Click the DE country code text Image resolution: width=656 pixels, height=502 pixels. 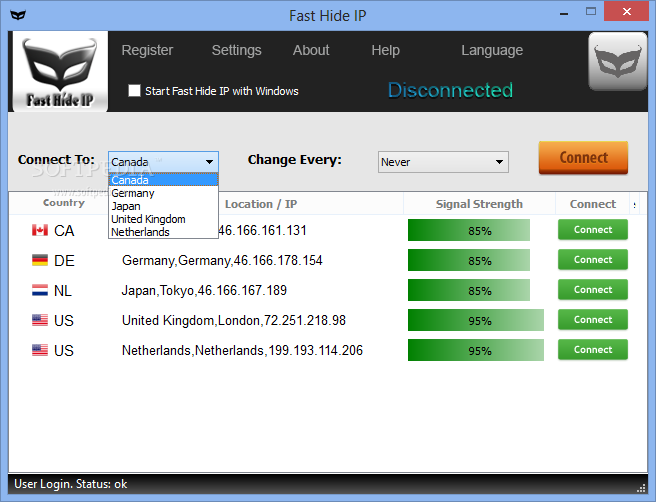point(64,261)
